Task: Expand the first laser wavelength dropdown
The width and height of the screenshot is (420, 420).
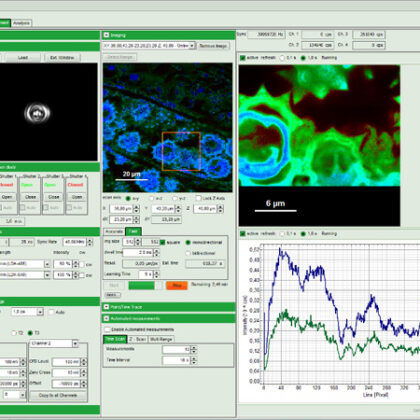Action: (x=47, y=264)
